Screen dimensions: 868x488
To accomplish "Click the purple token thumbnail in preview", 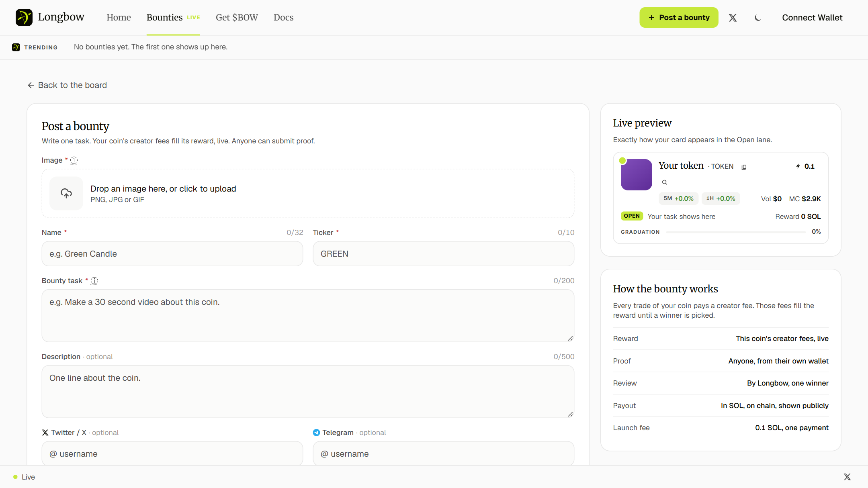I will (x=637, y=175).
